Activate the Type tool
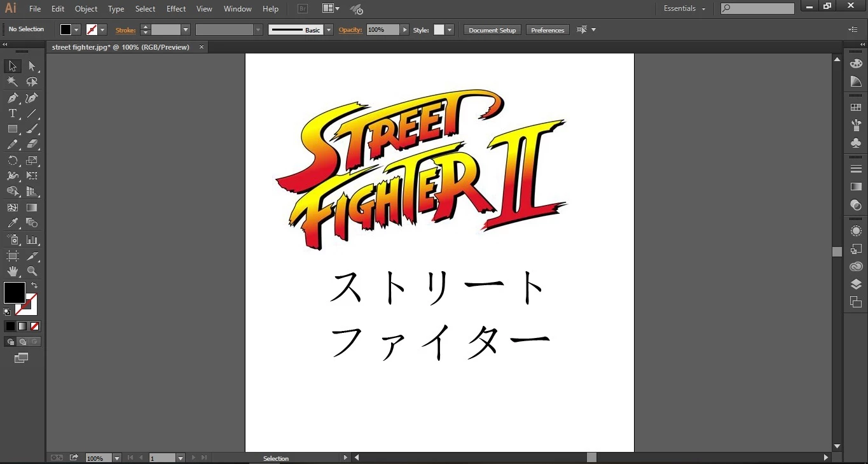This screenshot has width=868, height=464. pos(12,114)
